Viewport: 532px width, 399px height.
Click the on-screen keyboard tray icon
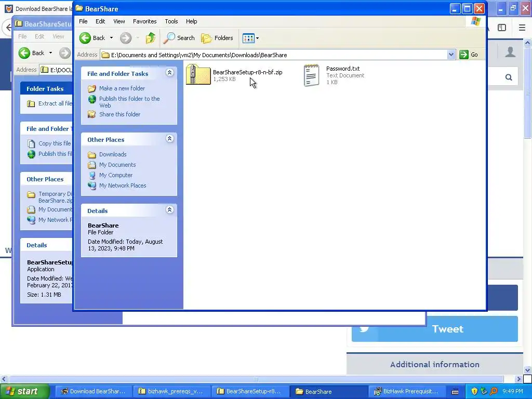pos(455,392)
